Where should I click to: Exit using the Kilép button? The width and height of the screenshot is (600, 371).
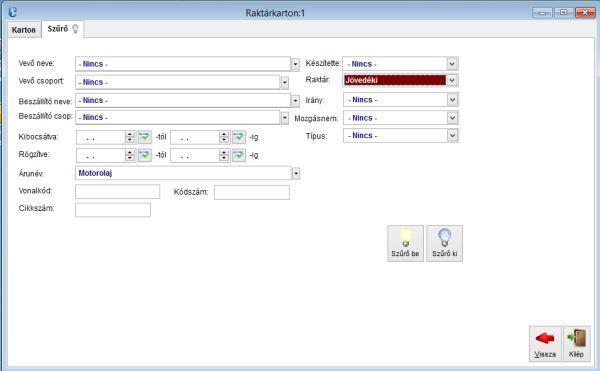click(x=577, y=343)
